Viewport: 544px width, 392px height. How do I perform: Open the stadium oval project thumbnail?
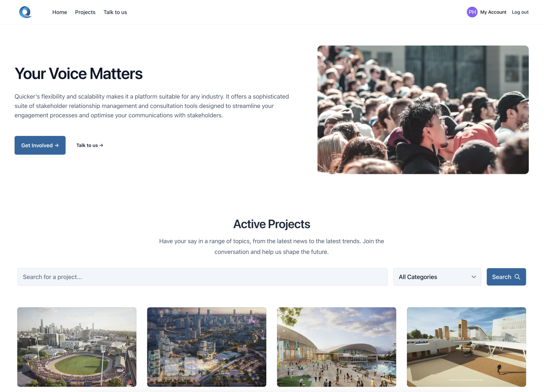[x=77, y=347]
